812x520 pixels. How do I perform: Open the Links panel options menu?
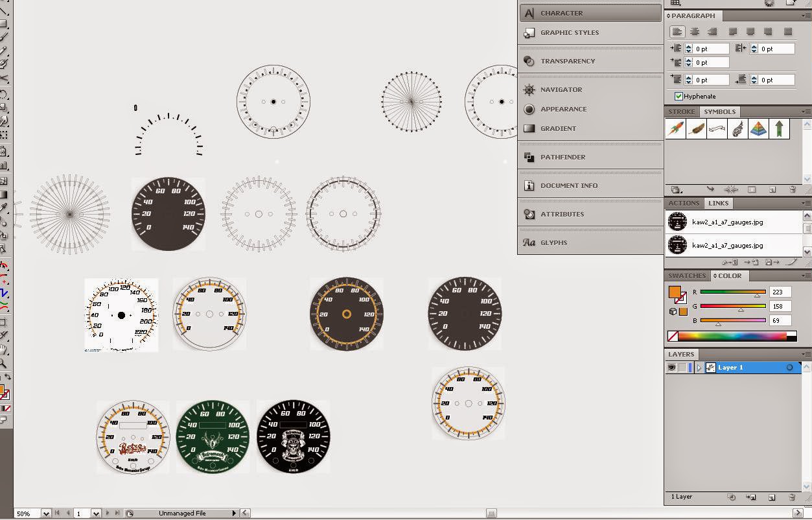point(806,204)
